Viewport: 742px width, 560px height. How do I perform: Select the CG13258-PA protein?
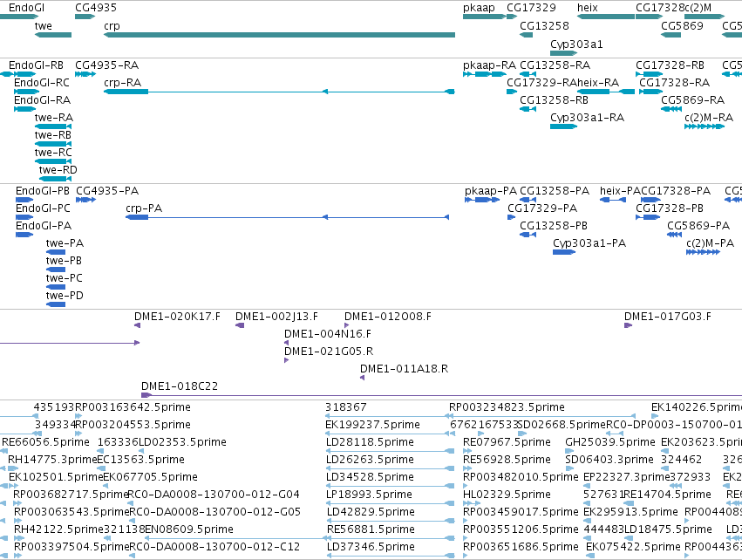(528, 200)
